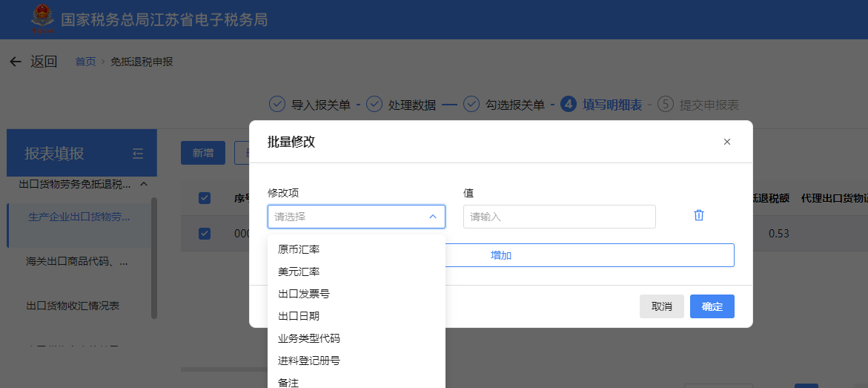The image size is (868, 388).
Task: Click the back arrow 返回 icon
Action: point(16,62)
